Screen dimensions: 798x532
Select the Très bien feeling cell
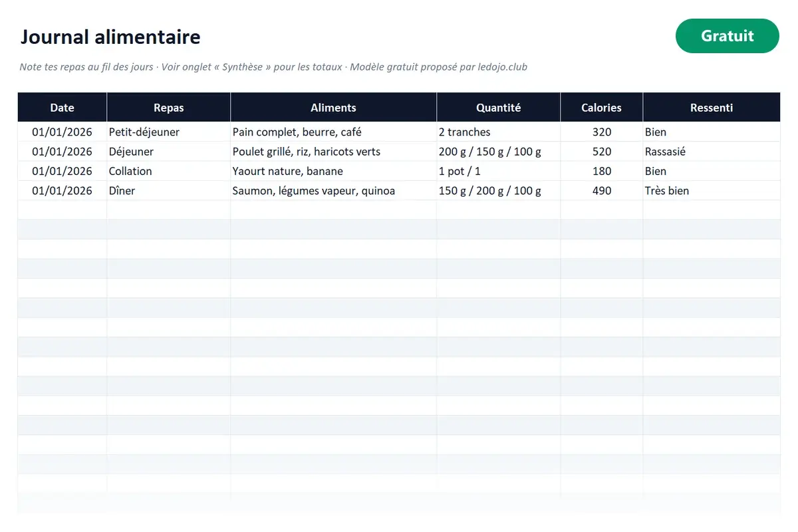(x=712, y=191)
